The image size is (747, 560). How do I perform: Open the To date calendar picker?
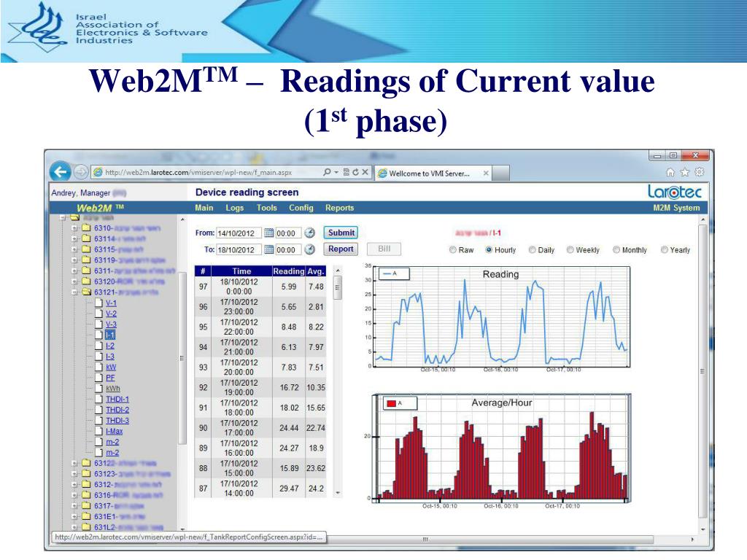click(268, 249)
